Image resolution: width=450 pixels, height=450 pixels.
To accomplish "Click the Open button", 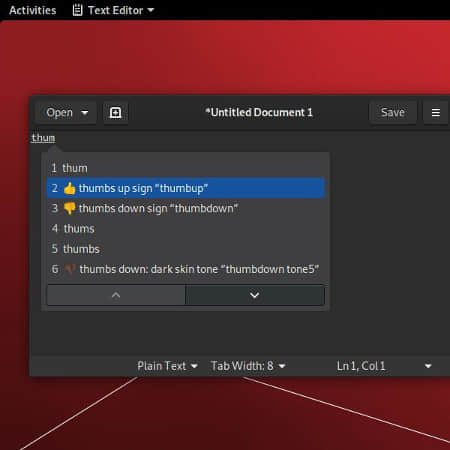I will [x=59, y=113].
